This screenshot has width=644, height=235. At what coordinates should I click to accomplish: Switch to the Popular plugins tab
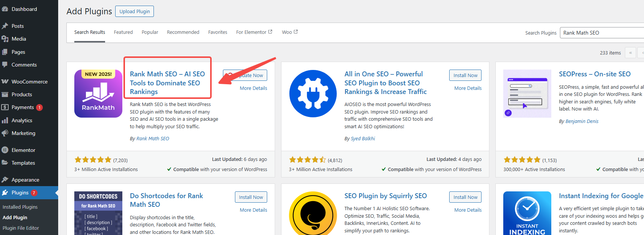point(150,32)
